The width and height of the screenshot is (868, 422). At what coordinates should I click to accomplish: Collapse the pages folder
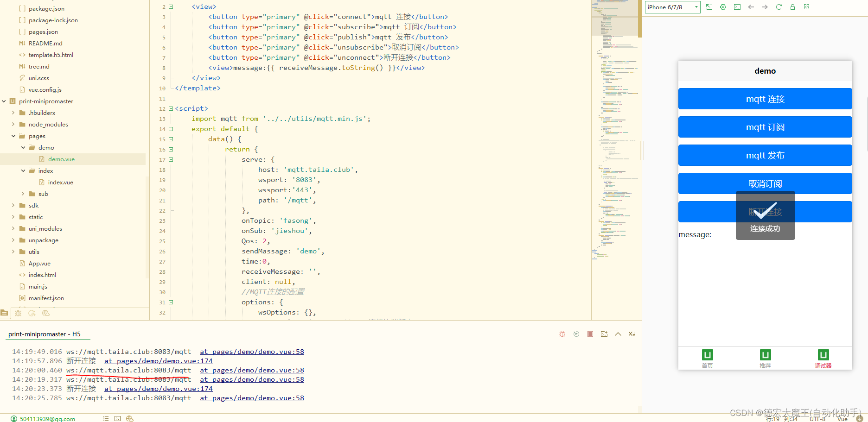click(13, 136)
